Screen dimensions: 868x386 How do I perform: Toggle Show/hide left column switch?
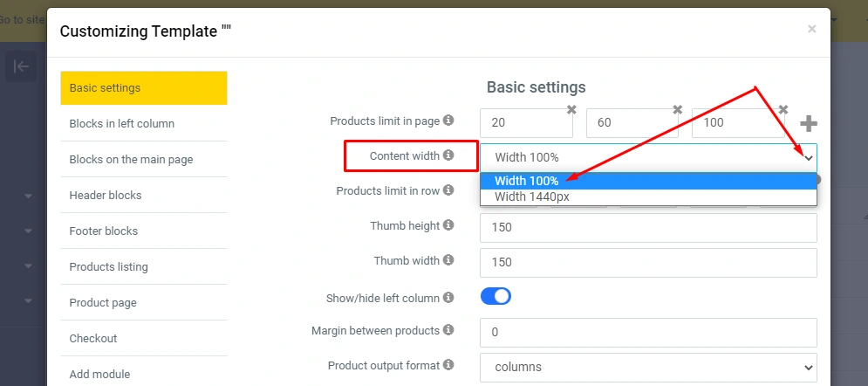[x=496, y=297]
